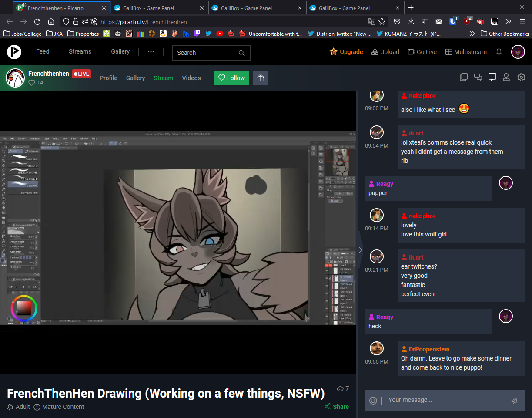Go to the Streams page
This screenshot has height=418, width=532.
tap(80, 51)
